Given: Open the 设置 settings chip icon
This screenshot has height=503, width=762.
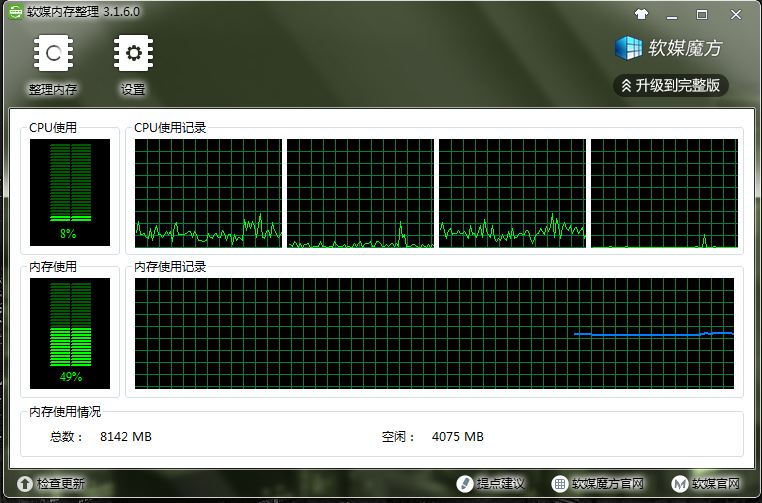Looking at the screenshot, I should (133, 53).
